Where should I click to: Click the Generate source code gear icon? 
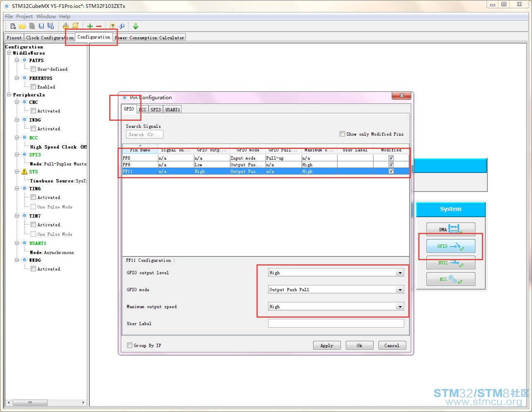(66, 26)
